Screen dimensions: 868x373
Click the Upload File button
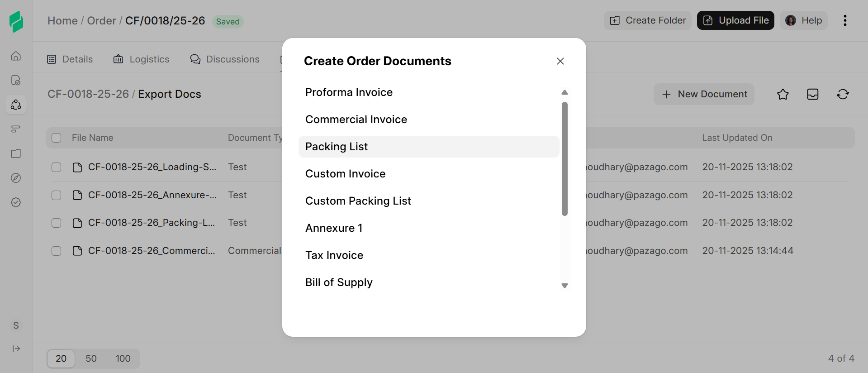tap(735, 20)
